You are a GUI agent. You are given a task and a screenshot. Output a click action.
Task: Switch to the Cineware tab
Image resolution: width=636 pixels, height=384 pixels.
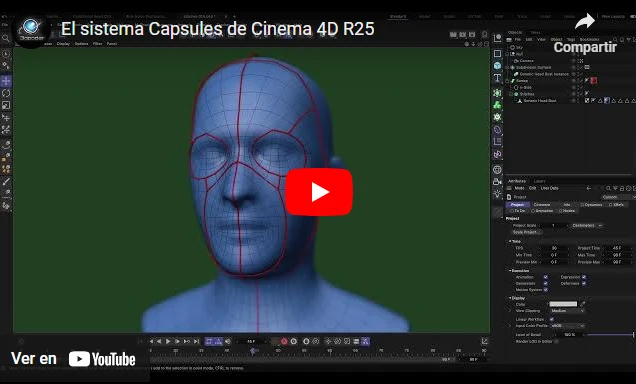click(x=542, y=204)
